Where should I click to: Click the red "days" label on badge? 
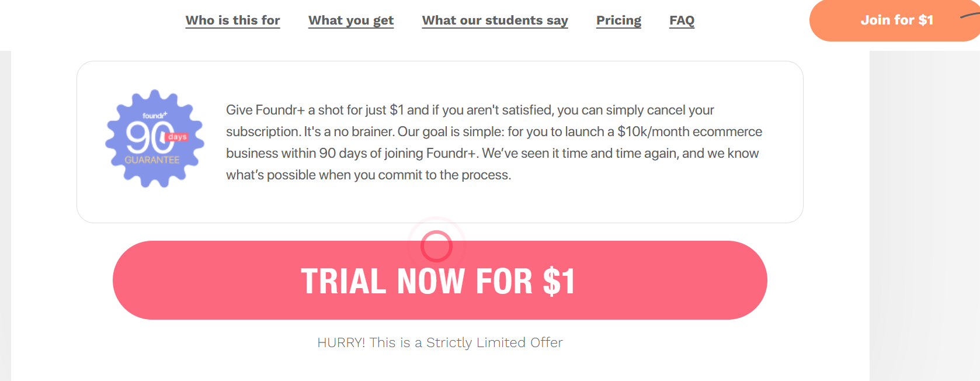[x=177, y=137]
